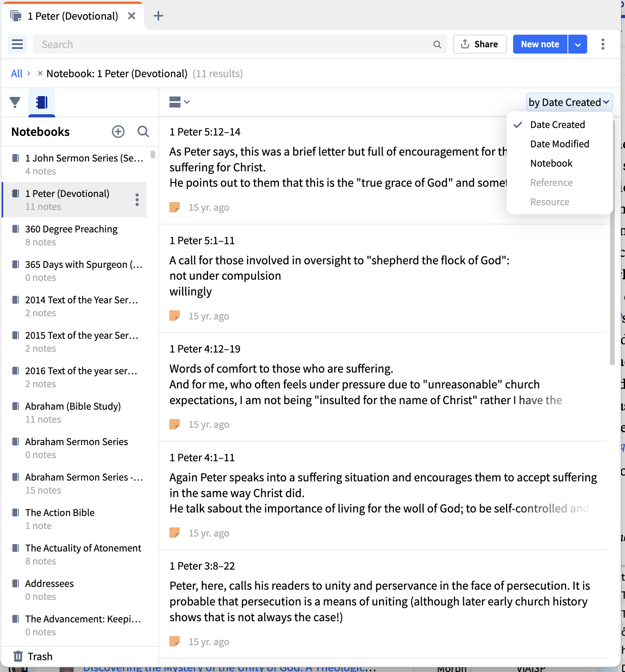Click the search magnifier icon in the search bar
The width and height of the screenshot is (625, 672).
[437, 44]
